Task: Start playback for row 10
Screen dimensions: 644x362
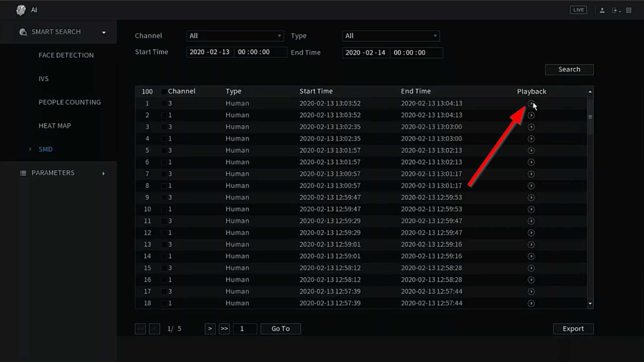Action: [x=531, y=209]
